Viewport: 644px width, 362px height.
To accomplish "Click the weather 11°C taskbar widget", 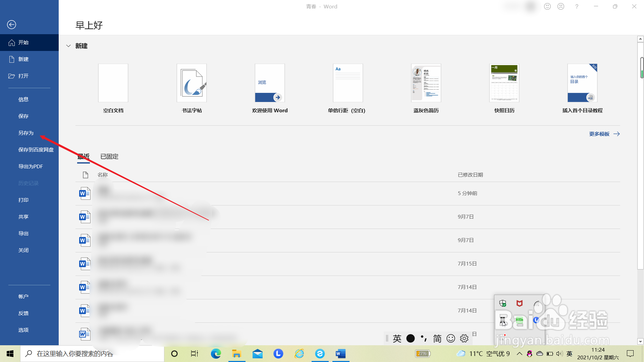I will 483,354.
